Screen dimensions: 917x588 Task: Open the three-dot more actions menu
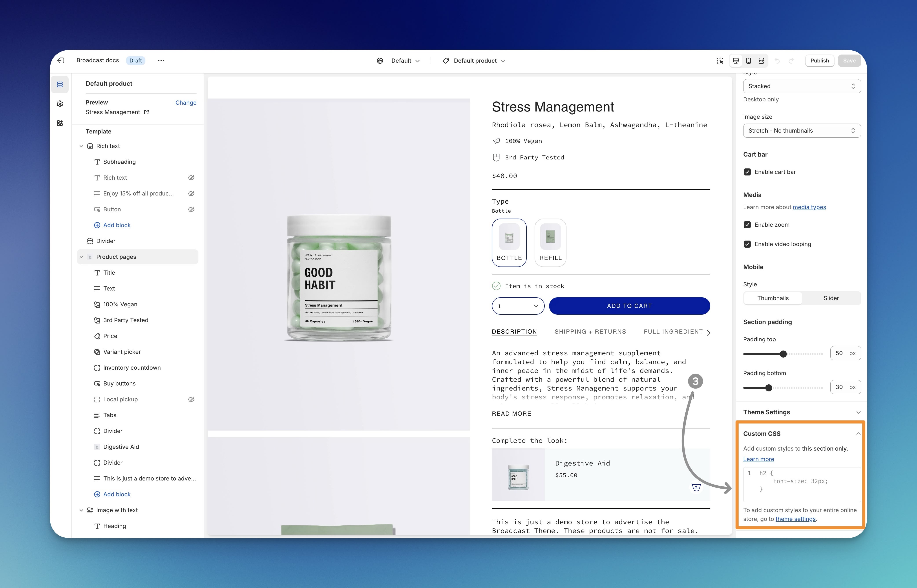pyautogui.click(x=161, y=61)
